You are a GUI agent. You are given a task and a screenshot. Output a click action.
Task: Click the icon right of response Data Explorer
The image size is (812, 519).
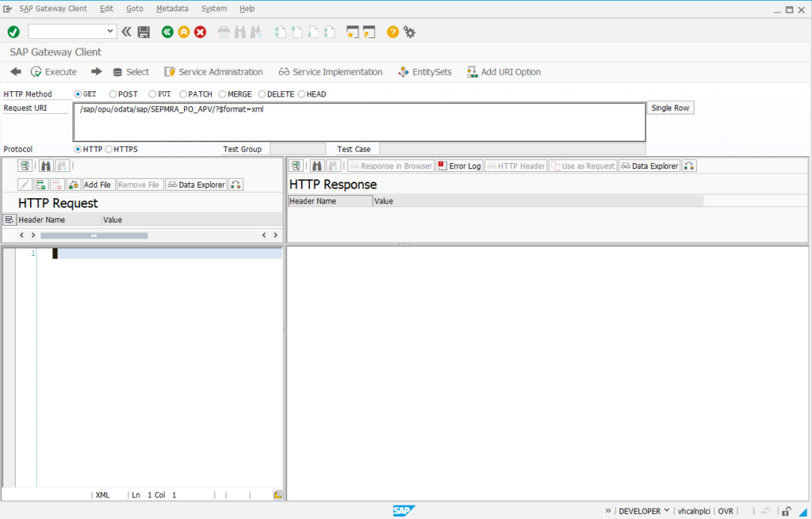click(x=689, y=166)
